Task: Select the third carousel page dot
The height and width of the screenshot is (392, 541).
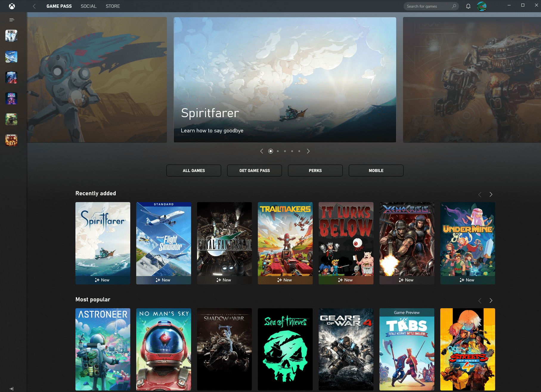Action: [x=285, y=151]
